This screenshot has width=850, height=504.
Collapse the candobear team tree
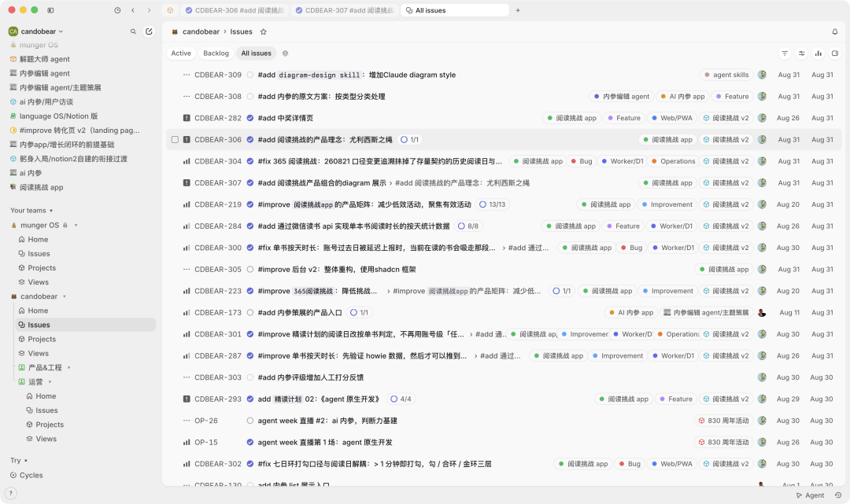(x=65, y=296)
